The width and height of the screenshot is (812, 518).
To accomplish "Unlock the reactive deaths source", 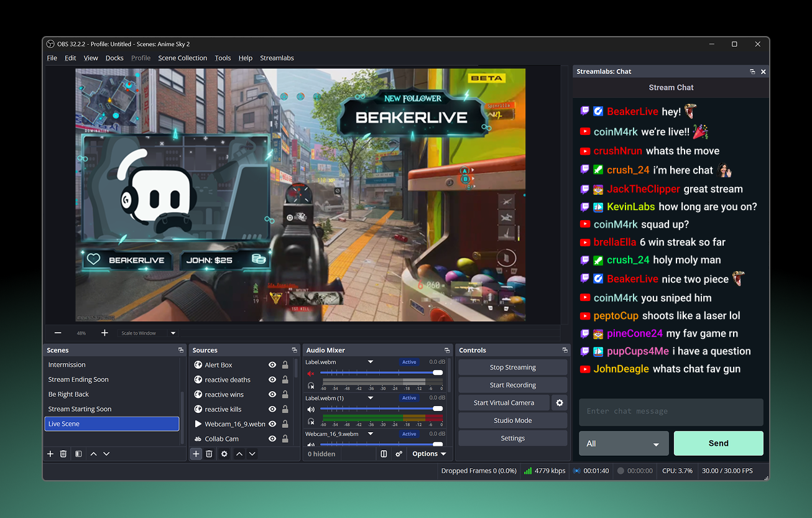I will point(285,380).
